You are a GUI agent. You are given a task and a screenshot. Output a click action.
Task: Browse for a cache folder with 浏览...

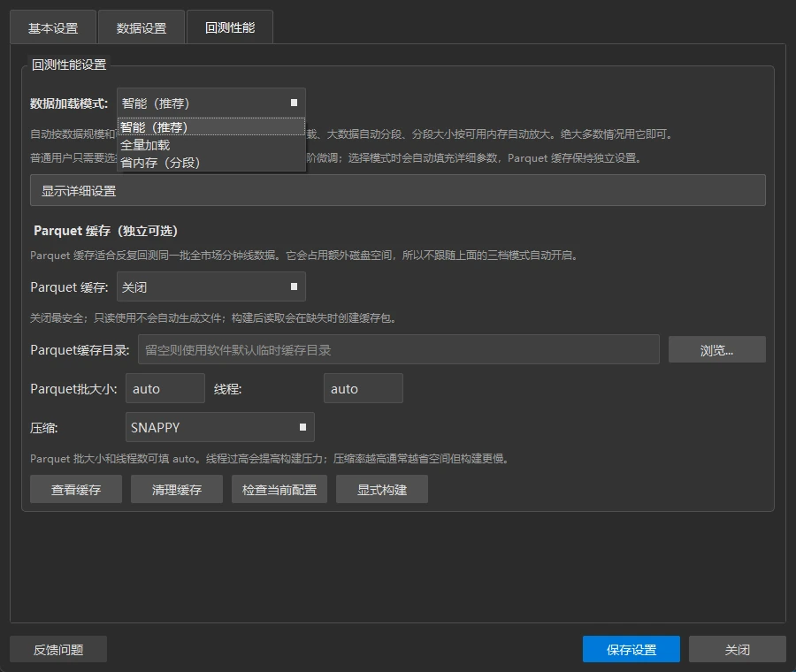pyautogui.click(x=716, y=349)
